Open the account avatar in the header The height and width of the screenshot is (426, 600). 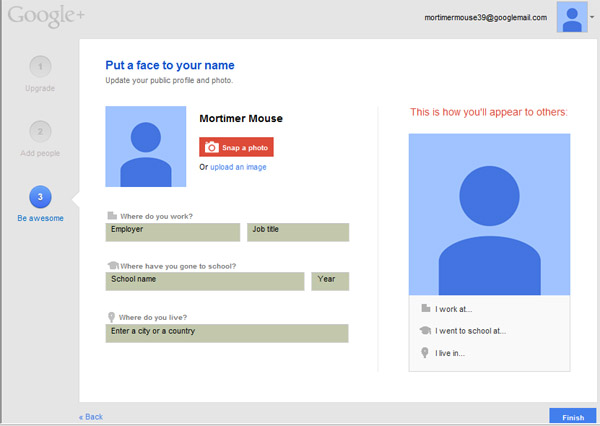(x=572, y=17)
